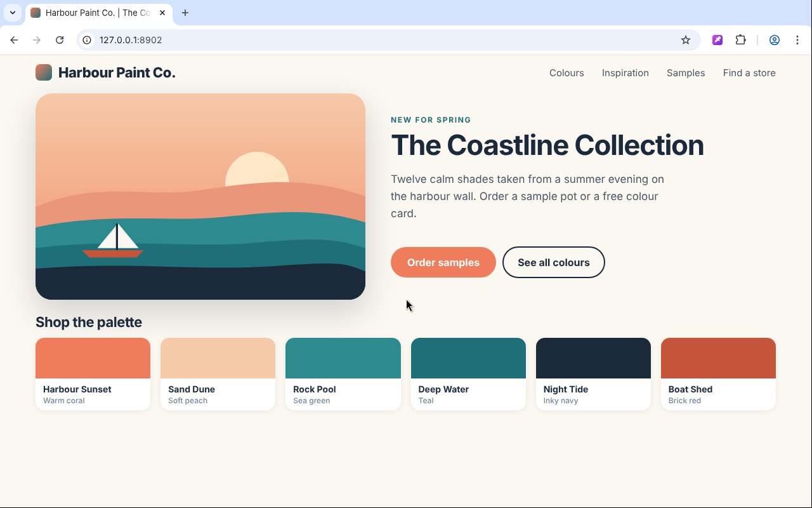This screenshot has height=508, width=812.
Task: Click the 'Sea green' description text
Action: (311, 401)
